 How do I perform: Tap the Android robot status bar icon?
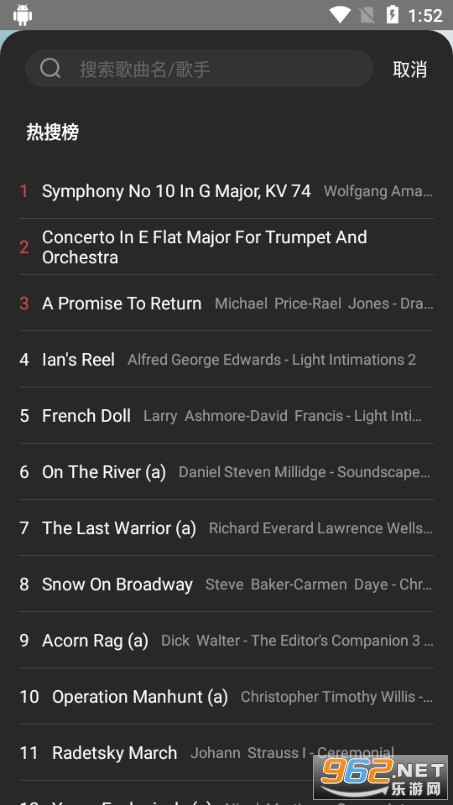(23, 15)
